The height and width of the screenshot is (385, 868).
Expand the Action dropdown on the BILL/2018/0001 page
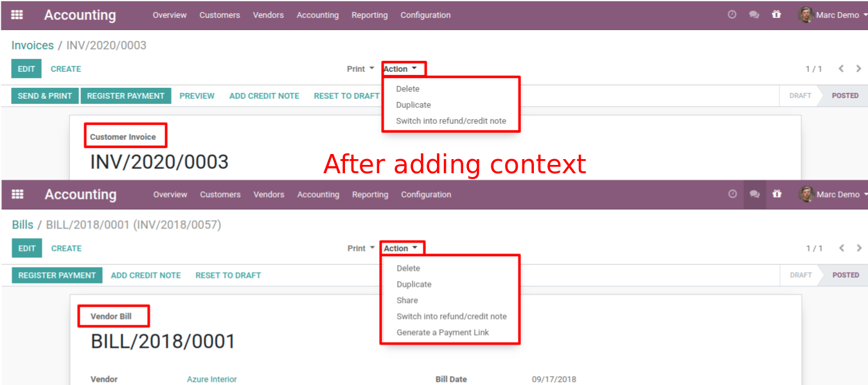click(x=401, y=248)
